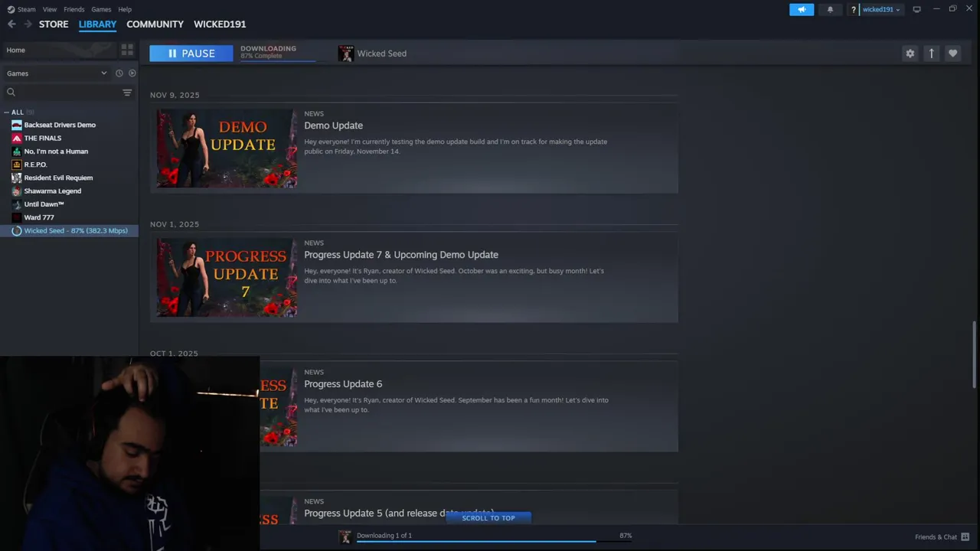980x551 pixels.
Task: Click the up arrow icon beside gear
Action: [x=931, y=54]
